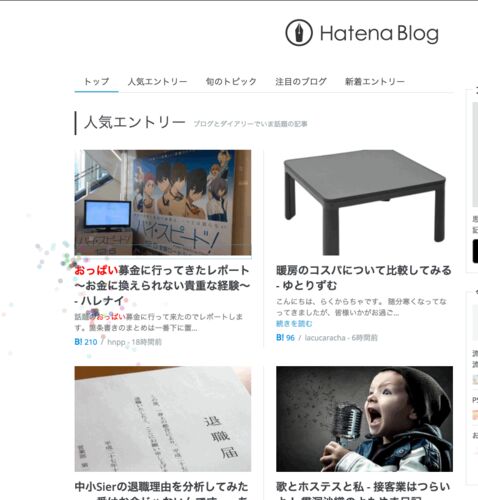Open the anime poster article thumbnail
The height and width of the screenshot is (500, 478).
pyautogui.click(x=163, y=203)
